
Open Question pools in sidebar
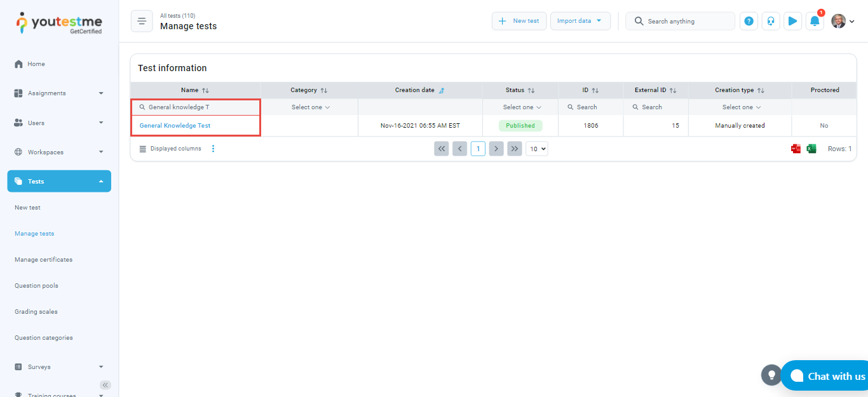coord(36,286)
